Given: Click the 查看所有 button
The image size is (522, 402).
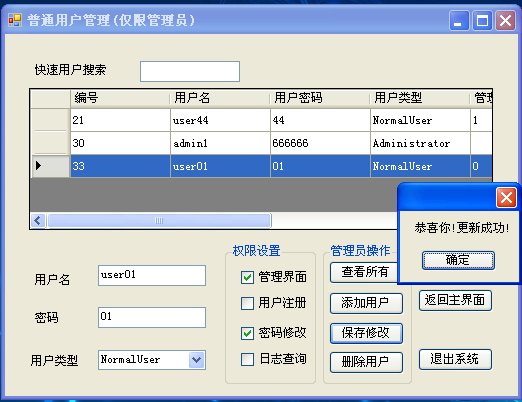Looking at the screenshot, I should point(364,272).
